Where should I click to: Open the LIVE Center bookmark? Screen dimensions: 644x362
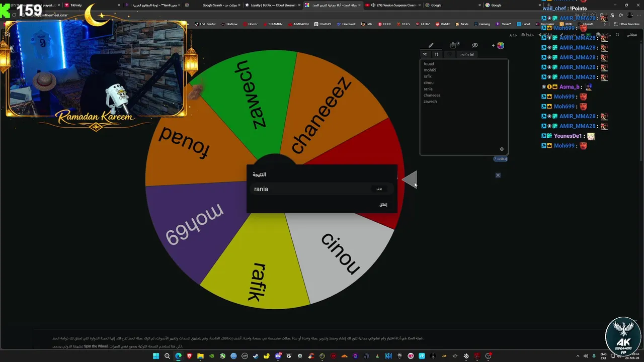pyautogui.click(x=205, y=24)
